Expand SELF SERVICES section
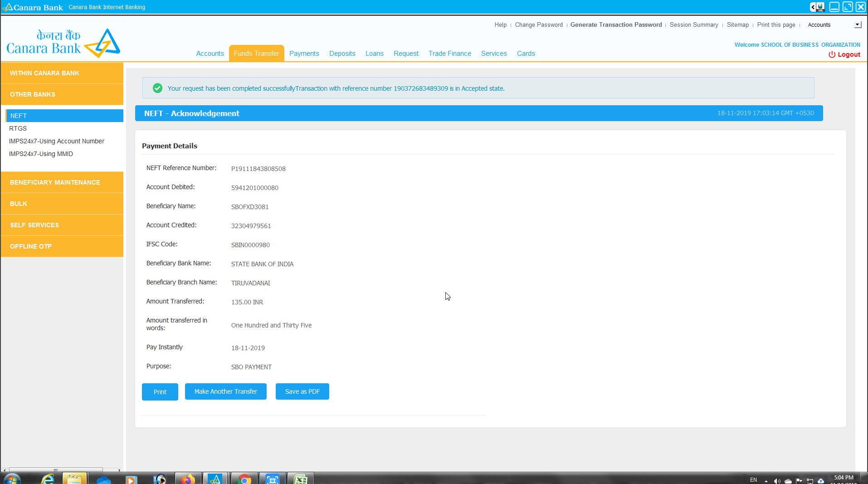The height and width of the screenshot is (484, 868). (62, 225)
